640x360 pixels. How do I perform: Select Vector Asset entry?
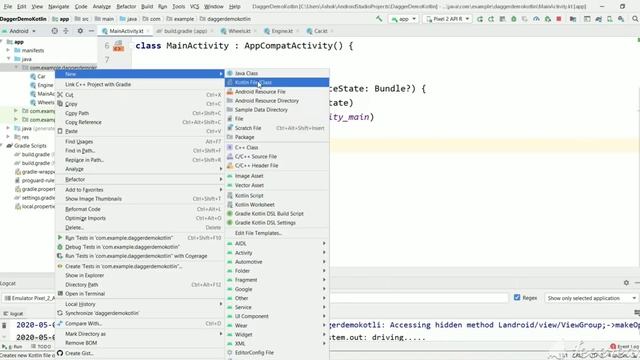pos(277,185)
